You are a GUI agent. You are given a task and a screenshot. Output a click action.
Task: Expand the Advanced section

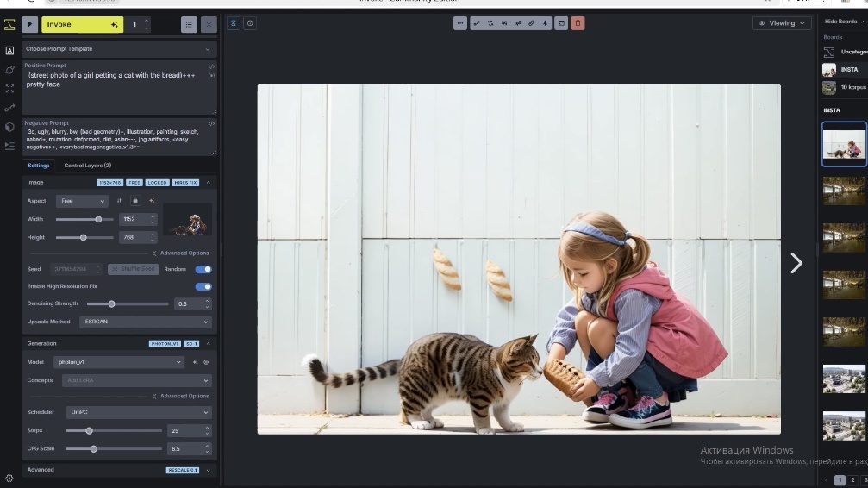click(119, 470)
